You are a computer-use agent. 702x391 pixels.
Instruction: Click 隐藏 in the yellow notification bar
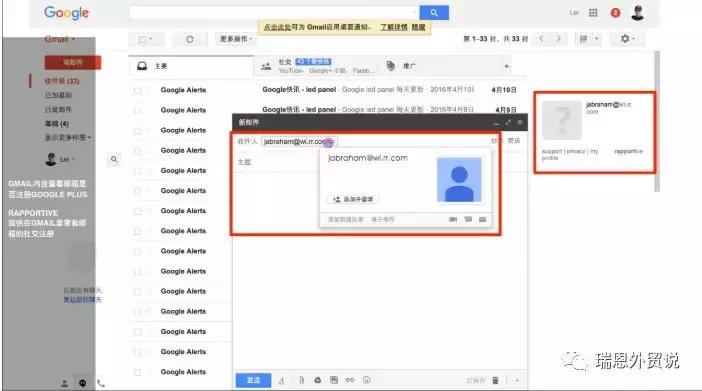[x=418, y=27]
